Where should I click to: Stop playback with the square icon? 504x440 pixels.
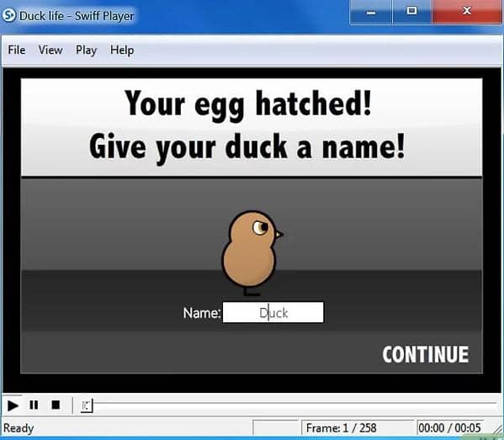pyautogui.click(x=56, y=405)
